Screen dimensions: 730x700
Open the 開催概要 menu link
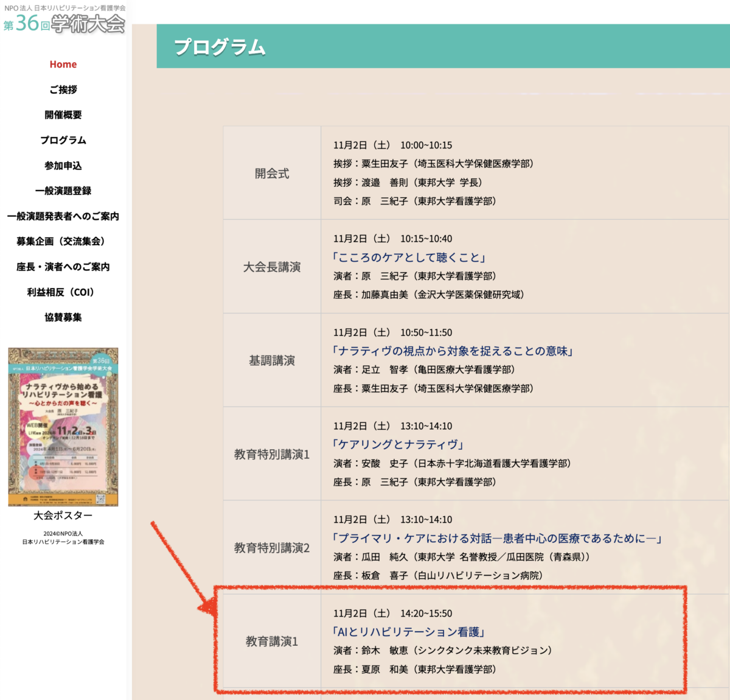tap(63, 115)
